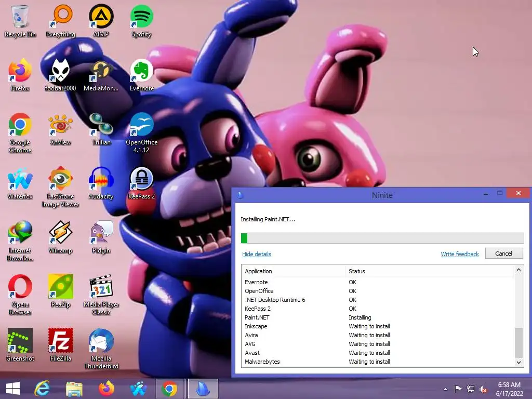The height and width of the screenshot is (399, 532).
Task: Select the Media Player Classic icon
Action: coord(101,295)
